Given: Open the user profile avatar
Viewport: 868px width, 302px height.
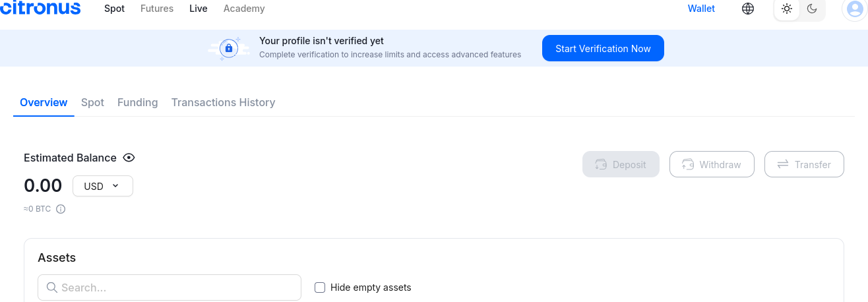Looking at the screenshot, I should (855, 9).
